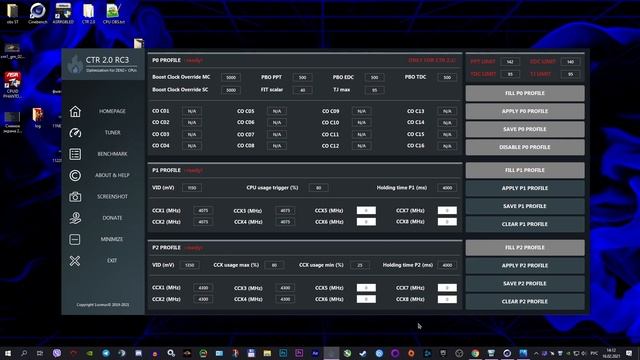Click the Holding time P2 (ms) field

[447, 265]
